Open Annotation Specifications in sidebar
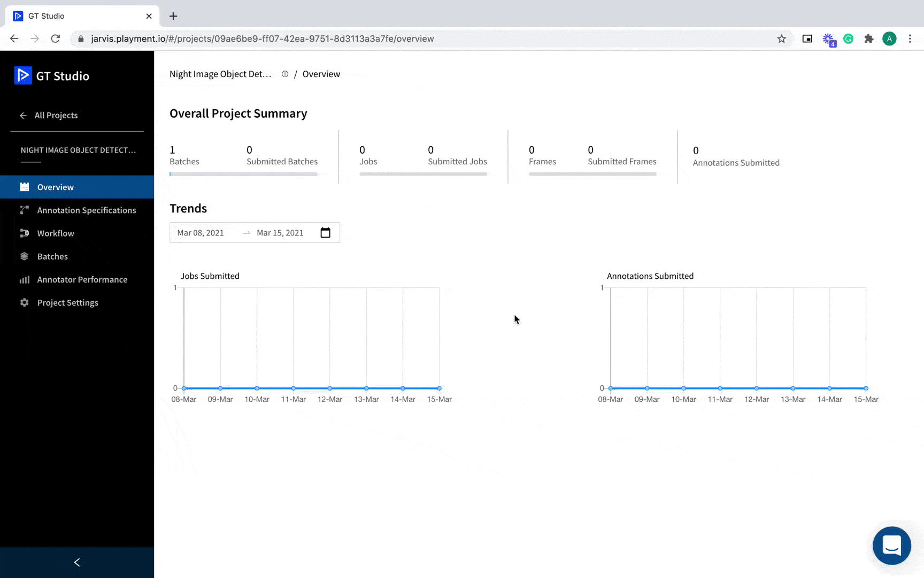The height and width of the screenshot is (578, 924). pyautogui.click(x=77, y=210)
